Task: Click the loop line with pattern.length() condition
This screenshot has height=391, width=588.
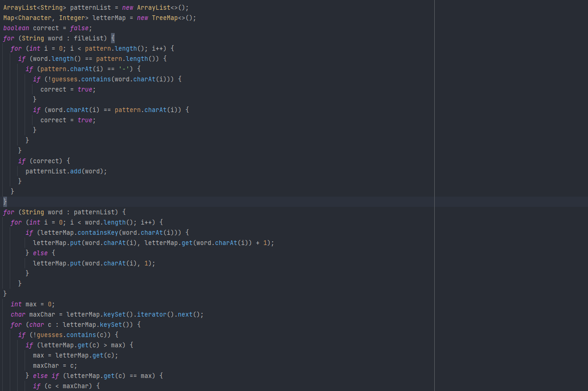Action: point(92,48)
